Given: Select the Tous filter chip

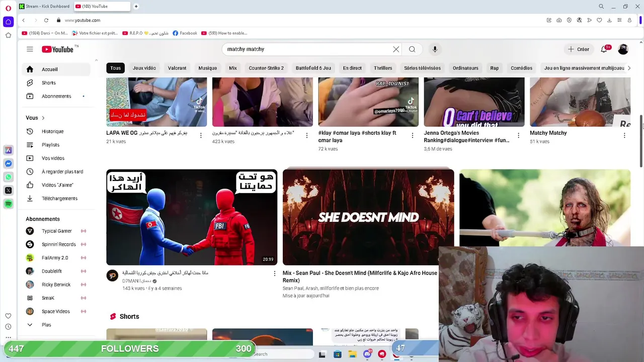Looking at the screenshot, I should [x=116, y=68].
